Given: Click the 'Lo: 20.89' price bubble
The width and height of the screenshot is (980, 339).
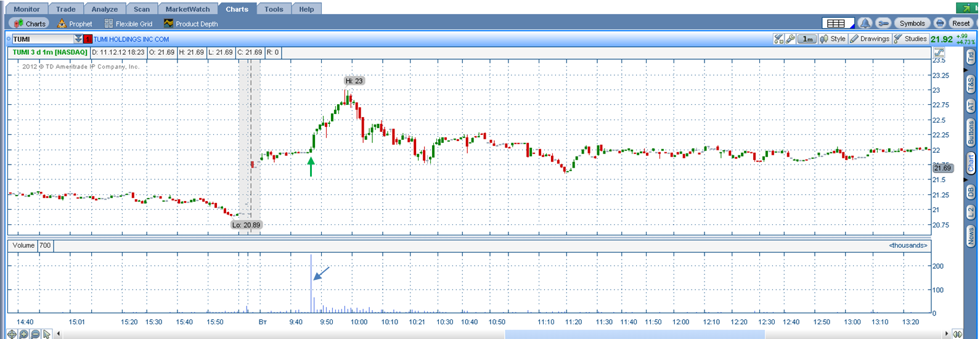Looking at the screenshot, I should tap(247, 225).
